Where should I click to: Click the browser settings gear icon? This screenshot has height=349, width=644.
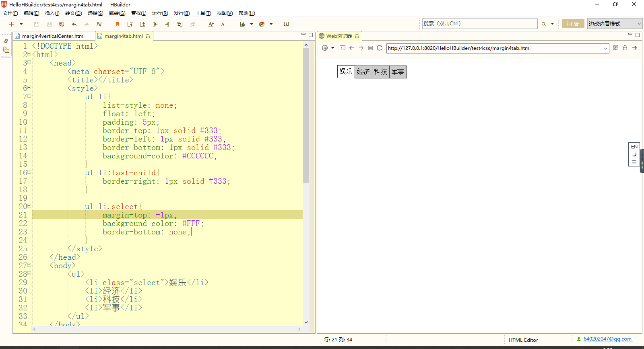point(325,48)
